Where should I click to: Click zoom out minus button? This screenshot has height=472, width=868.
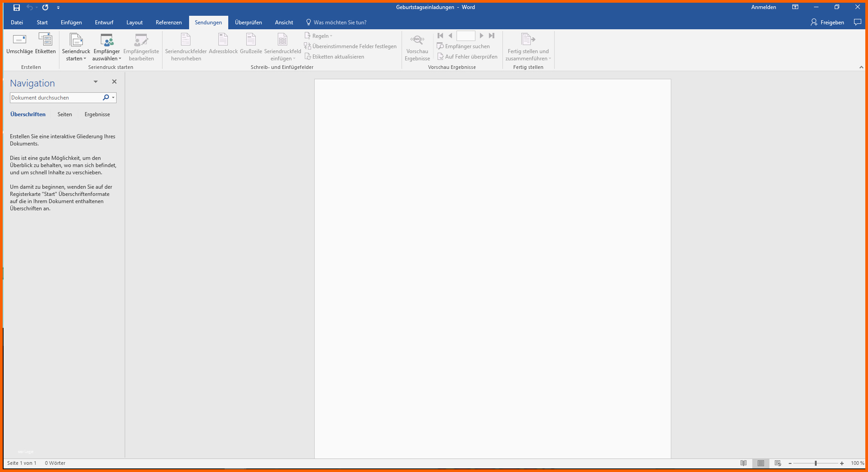(x=790, y=463)
